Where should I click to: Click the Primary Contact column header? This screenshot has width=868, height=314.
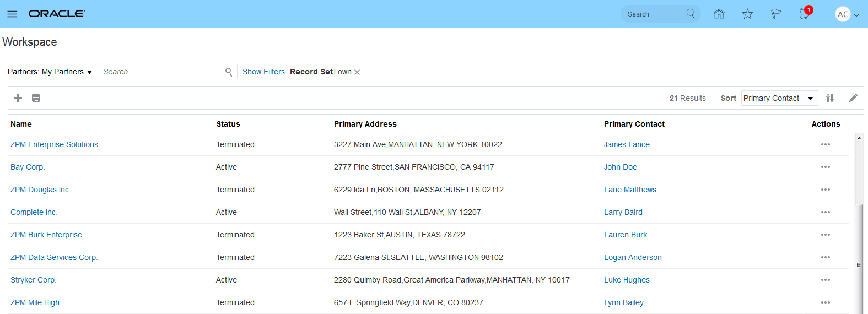tap(634, 124)
